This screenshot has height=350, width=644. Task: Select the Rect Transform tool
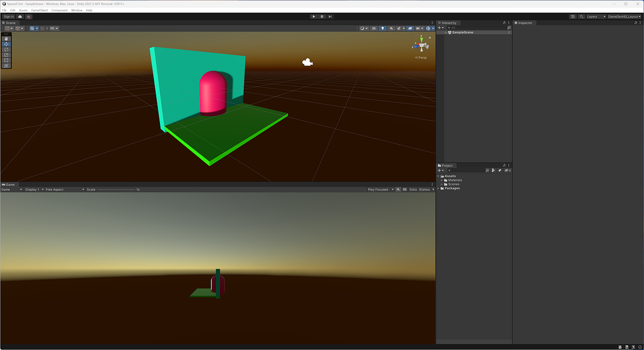click(x=6, y=60)
